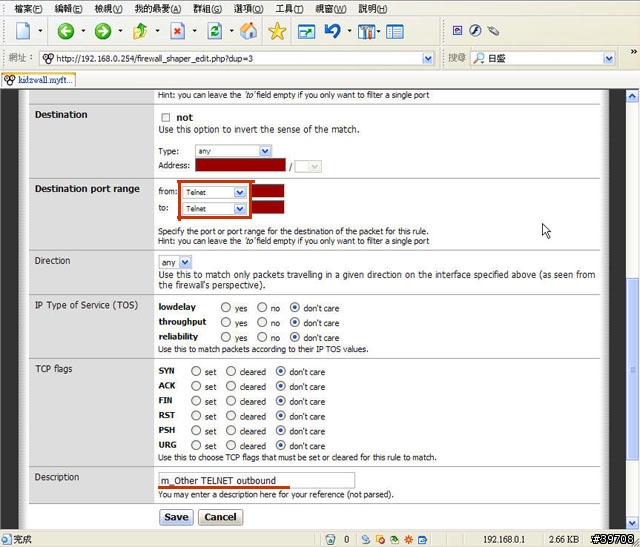Click the new page toolbar icon
The height and width of the screenshot is (547, 640).
click(23, 31)
